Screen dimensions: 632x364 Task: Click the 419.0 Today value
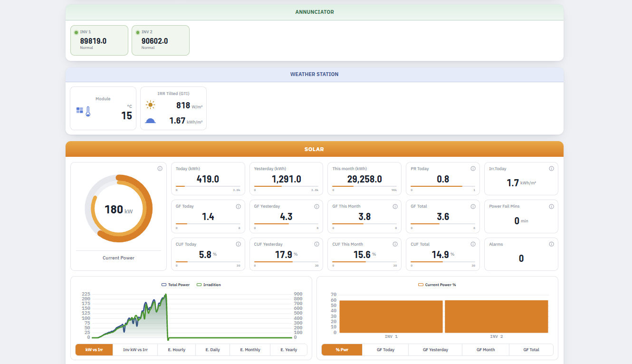pyautogui.click(x=208, y=179)
